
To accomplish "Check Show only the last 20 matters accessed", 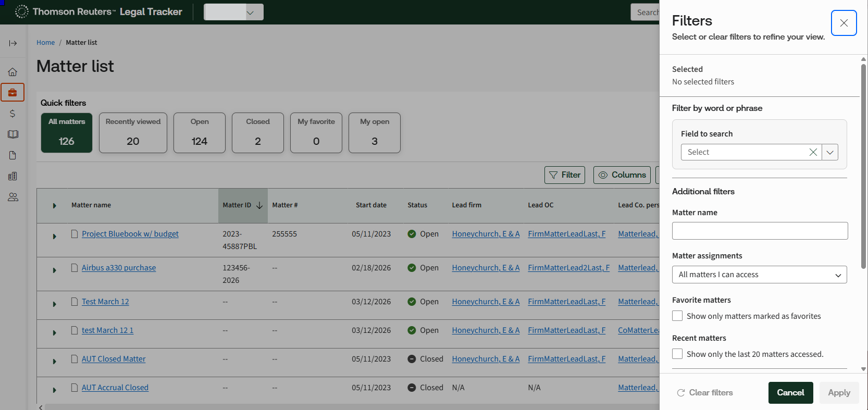I will (x=677, y=354).
